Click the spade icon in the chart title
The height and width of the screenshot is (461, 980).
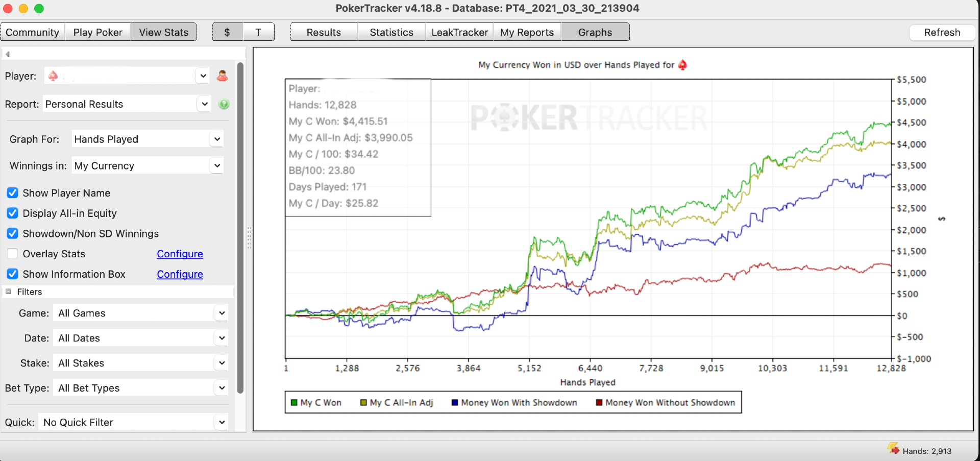click(x=682, y=65)
